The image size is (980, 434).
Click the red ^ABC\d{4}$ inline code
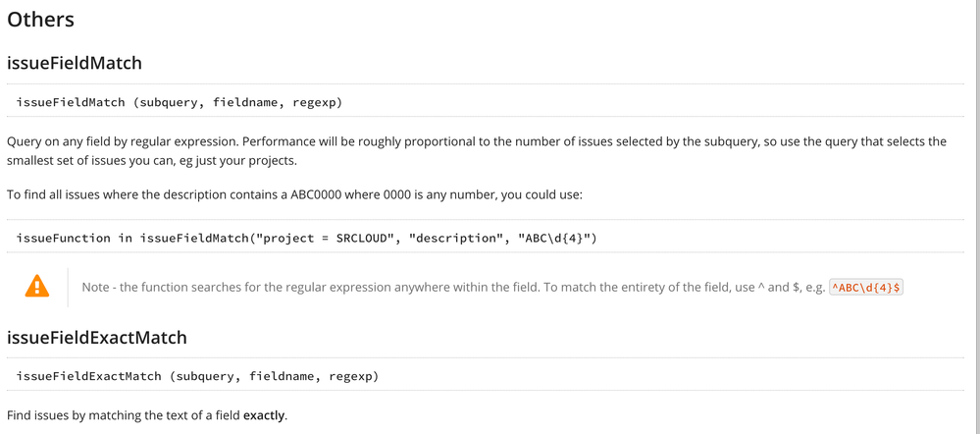(x=866, y=288)
